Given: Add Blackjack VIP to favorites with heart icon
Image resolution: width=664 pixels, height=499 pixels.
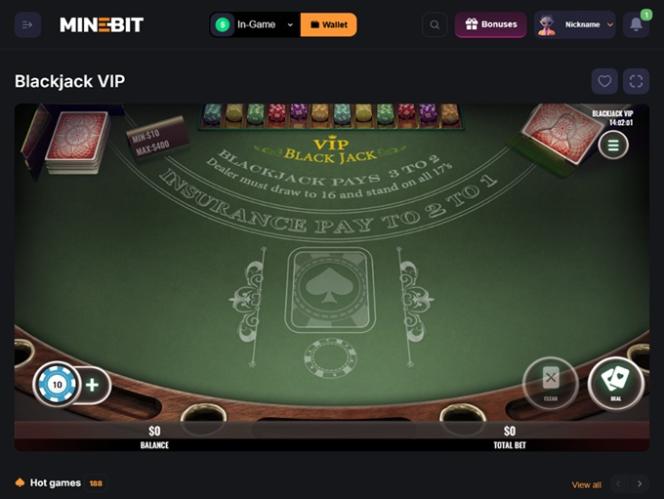Looking at the screenshot, I should point(604,81).
